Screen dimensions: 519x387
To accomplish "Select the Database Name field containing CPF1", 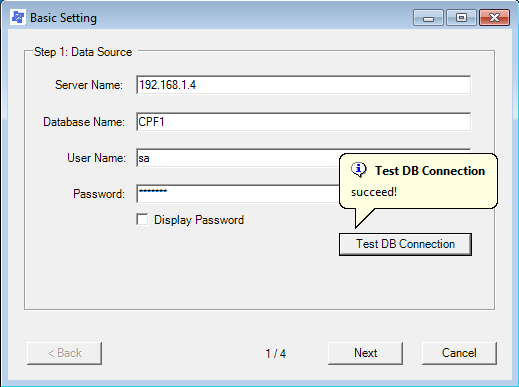I will tap(304, 122).
